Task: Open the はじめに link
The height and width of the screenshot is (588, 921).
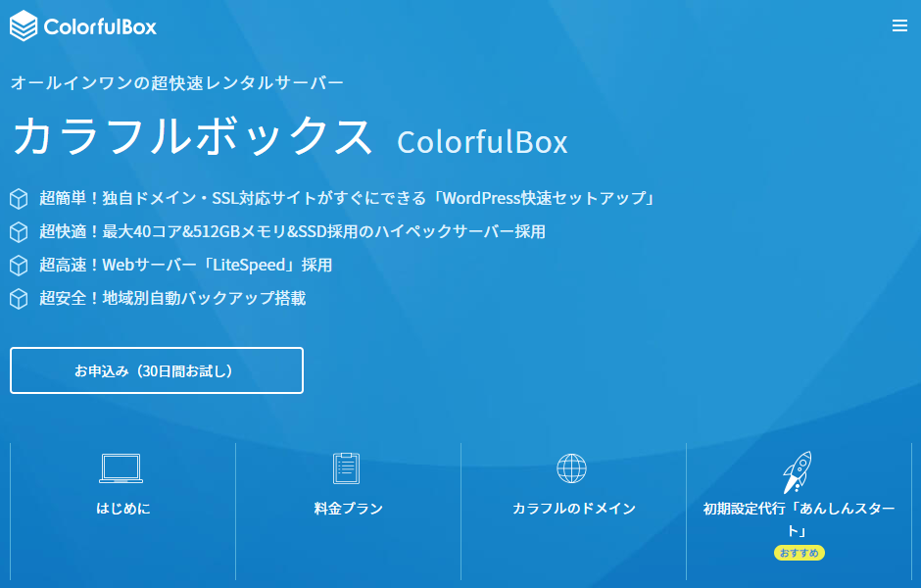Action: (122, 508)
